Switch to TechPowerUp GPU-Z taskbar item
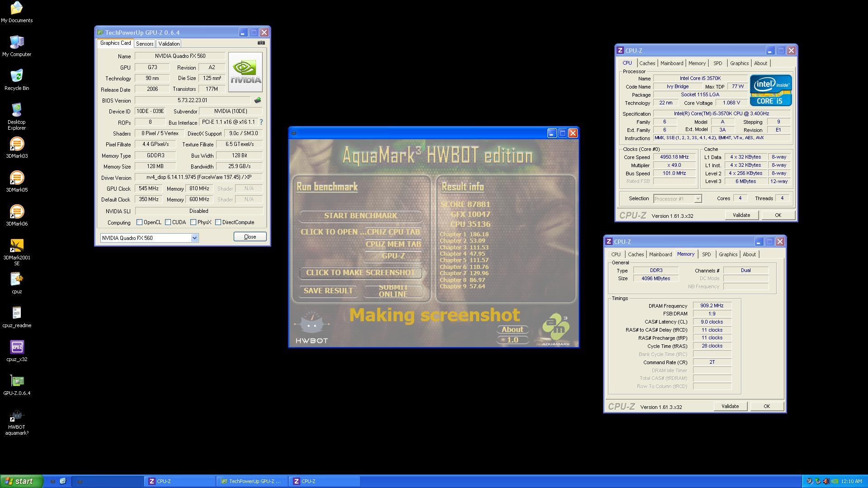Viewport: 868px width, 488px height. pyautogui.click(x=252, y=481)
